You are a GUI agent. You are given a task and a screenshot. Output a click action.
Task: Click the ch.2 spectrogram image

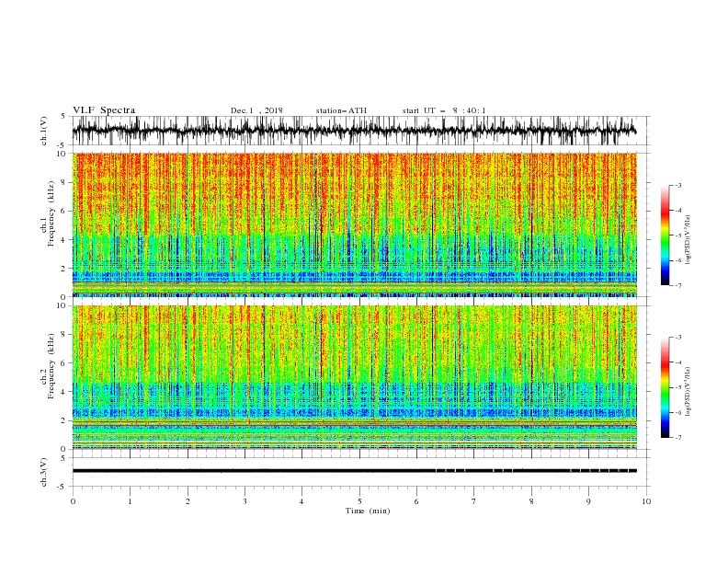pos(355,377)
